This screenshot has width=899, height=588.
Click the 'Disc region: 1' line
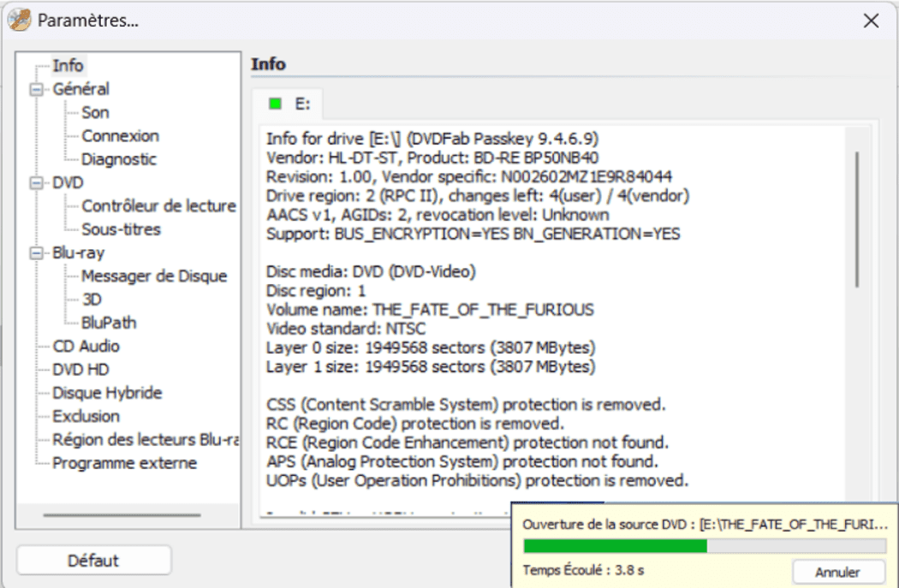[x=316, y=290]
